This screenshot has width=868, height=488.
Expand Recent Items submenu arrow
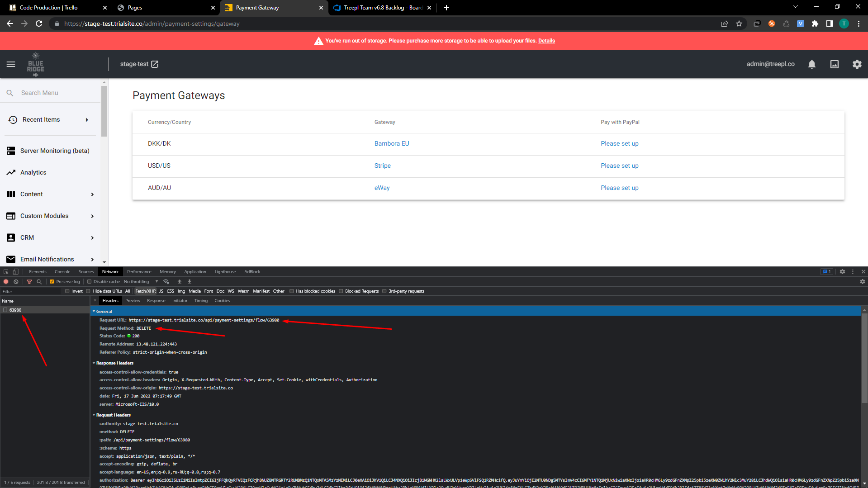click(87, 120)
